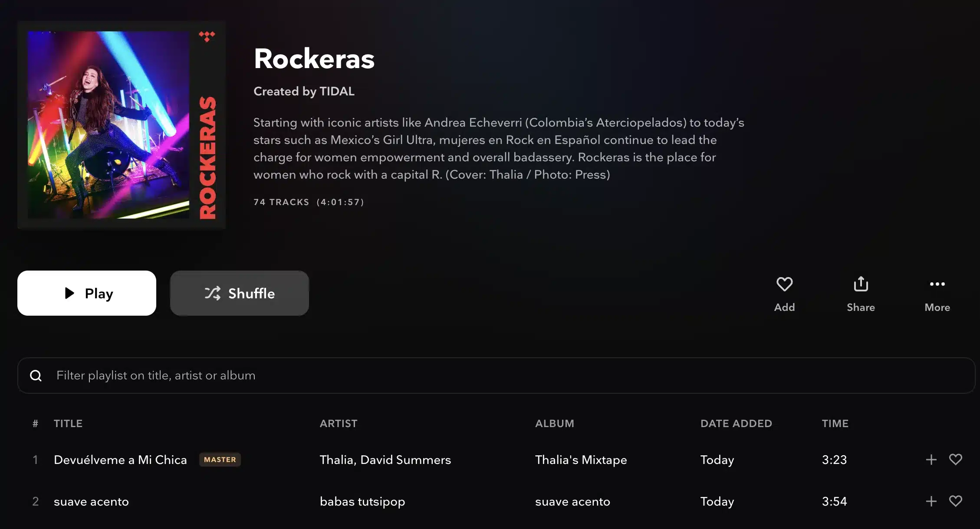The height and width of the screenshot is (529, 980).
Task: Click the Add heart icon for playlist
Action: point(784,284)
